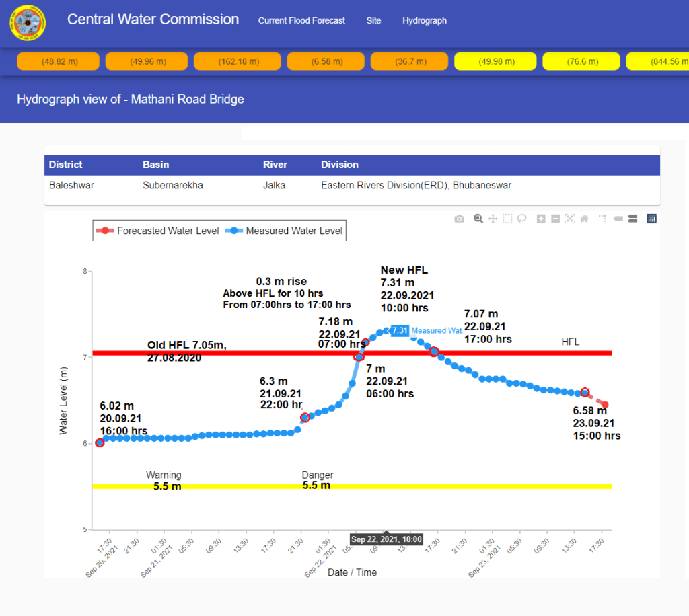Enable compare data on hover
Image resolution: width=689 pixels, height=616 pixels.
point(632,219)
